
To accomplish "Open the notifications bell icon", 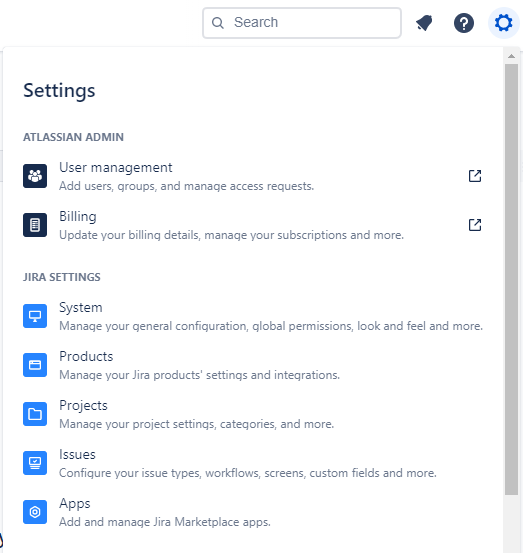I will pyautogui.click(x=424, y=23).
